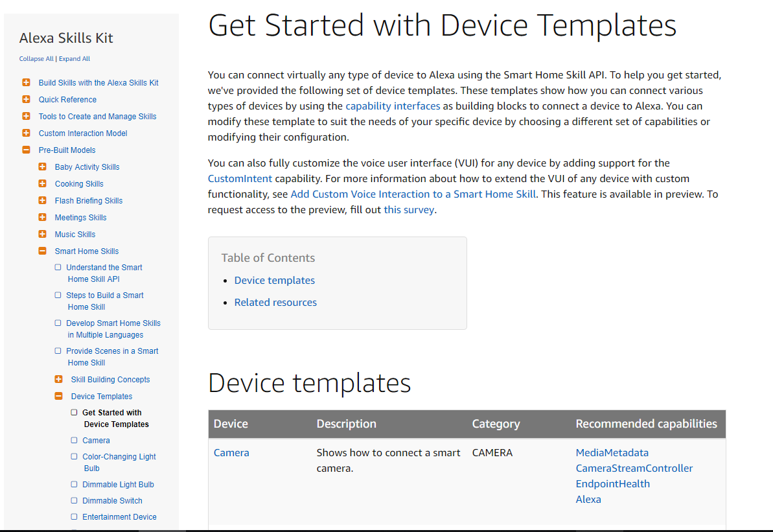Jump to Device templates in Table of Contents

click(275, 280)
